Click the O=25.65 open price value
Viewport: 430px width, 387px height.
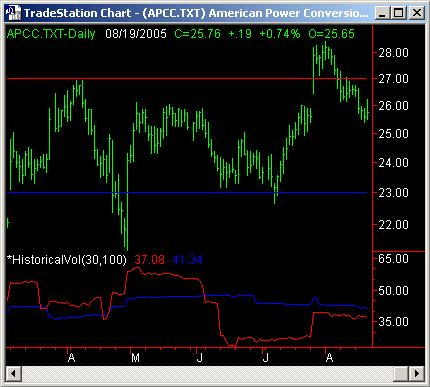[x=331, y=34]
